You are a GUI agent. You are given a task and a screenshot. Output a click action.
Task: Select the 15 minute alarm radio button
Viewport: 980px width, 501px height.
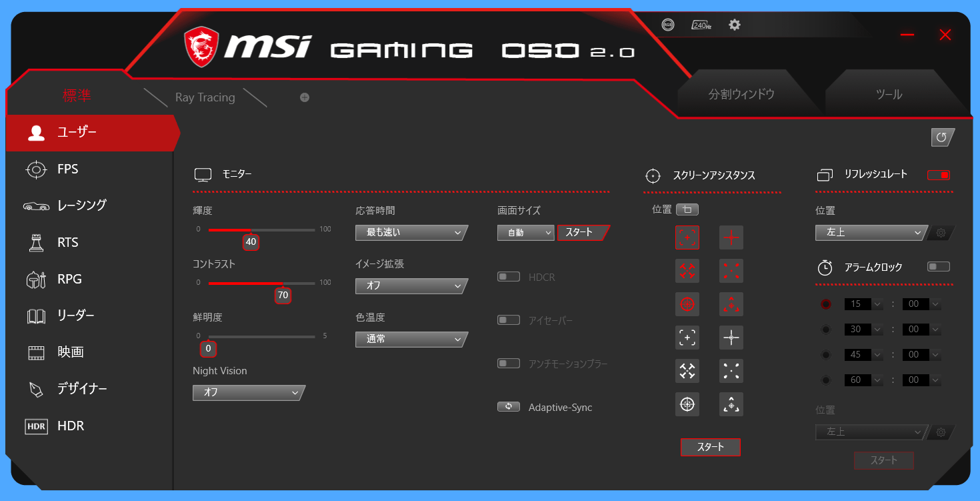[826, 304]
